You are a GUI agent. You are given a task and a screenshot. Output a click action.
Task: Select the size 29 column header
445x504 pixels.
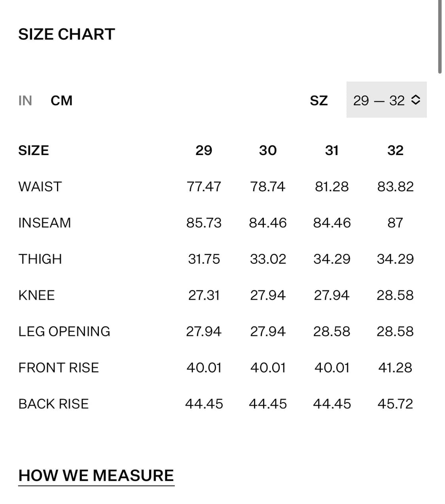204,150
